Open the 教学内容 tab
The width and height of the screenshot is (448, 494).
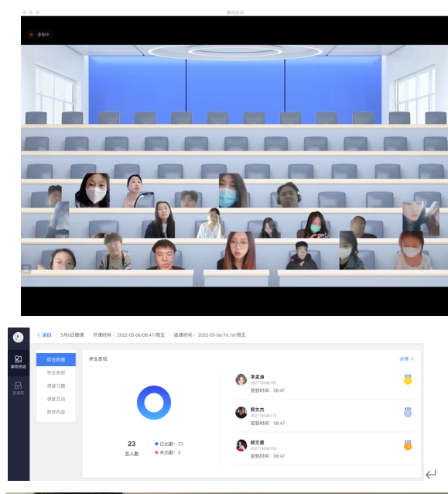tap(56, 412)
